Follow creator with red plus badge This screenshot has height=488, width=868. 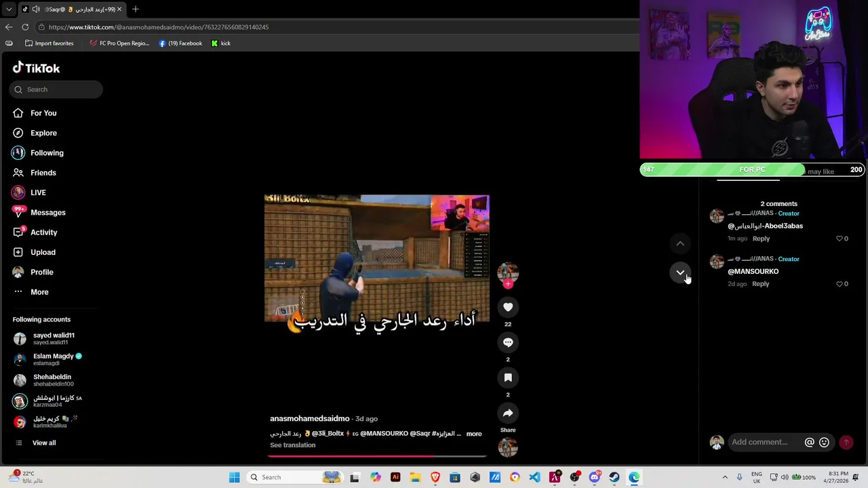click(508, 284)
